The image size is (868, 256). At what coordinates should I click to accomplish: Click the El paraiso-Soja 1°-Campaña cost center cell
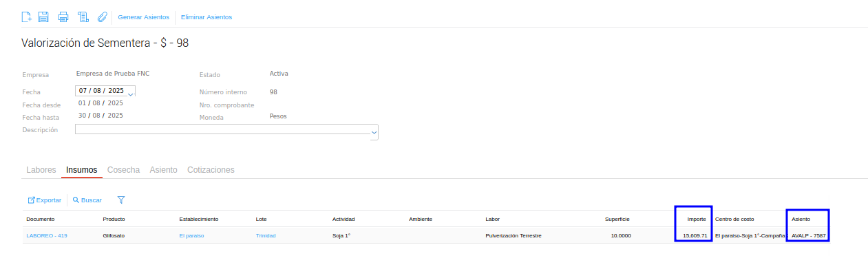[750, 236]
